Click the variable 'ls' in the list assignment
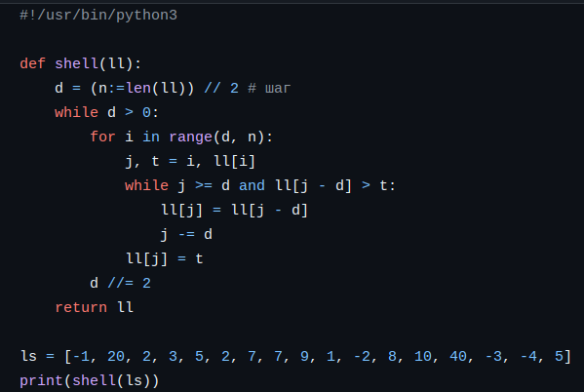The width and height of the screenshot is (584, 392). pyautogui.click(x=28, y=356)
